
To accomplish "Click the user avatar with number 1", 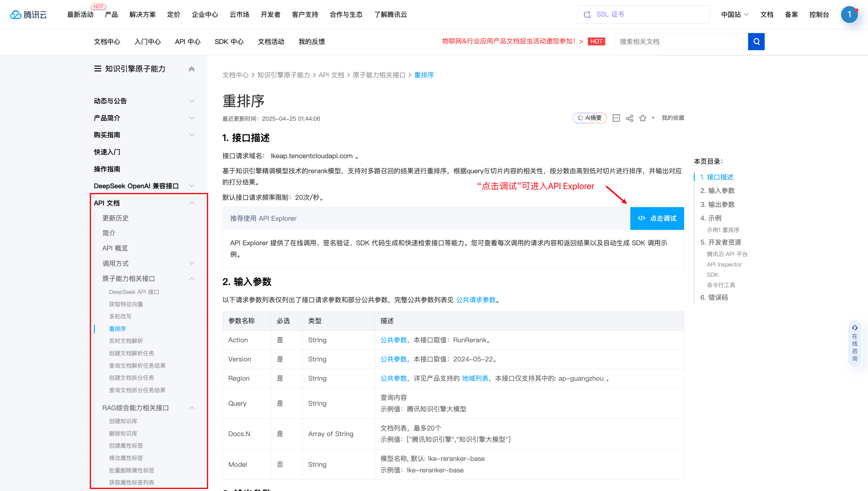I will [x=849, y=14].
